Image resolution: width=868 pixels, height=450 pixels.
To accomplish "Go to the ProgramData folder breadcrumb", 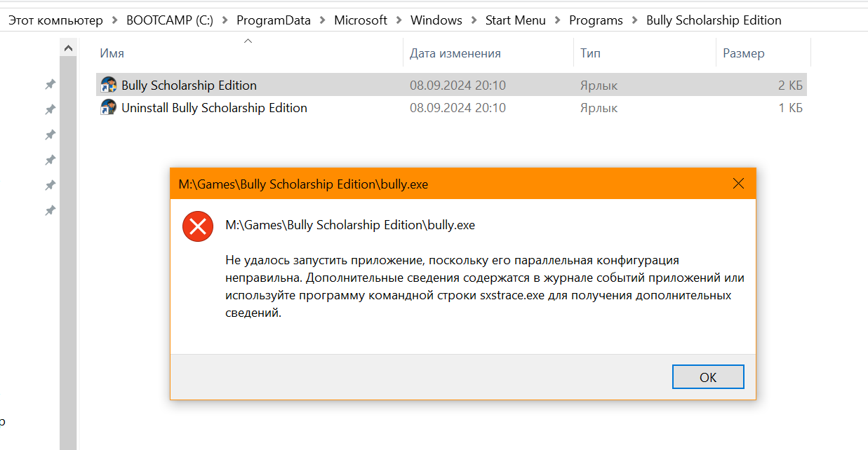I will 274,20.
